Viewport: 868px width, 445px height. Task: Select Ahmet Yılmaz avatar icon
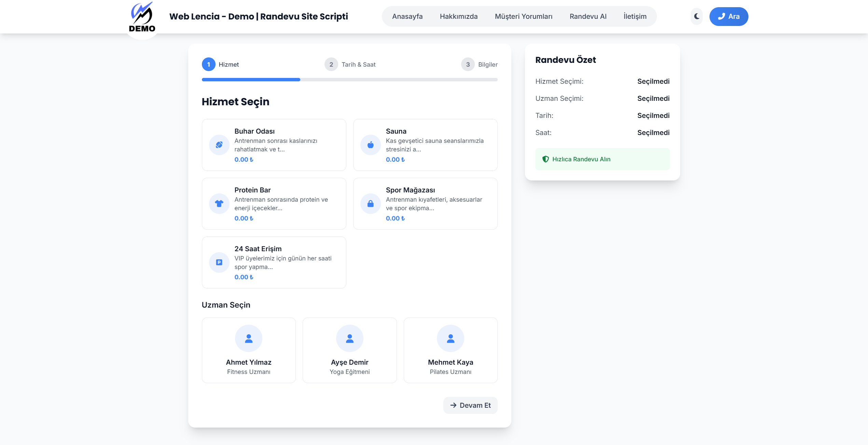coord(248,338)
